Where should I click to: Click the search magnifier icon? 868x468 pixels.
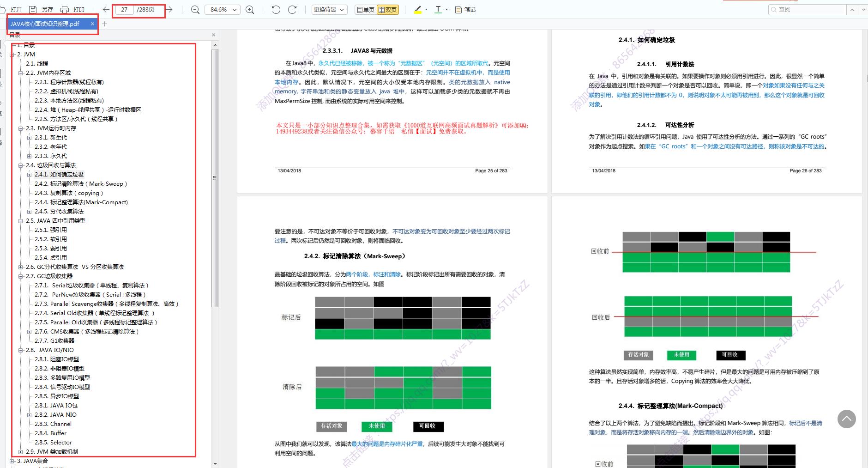click(773, 9)
